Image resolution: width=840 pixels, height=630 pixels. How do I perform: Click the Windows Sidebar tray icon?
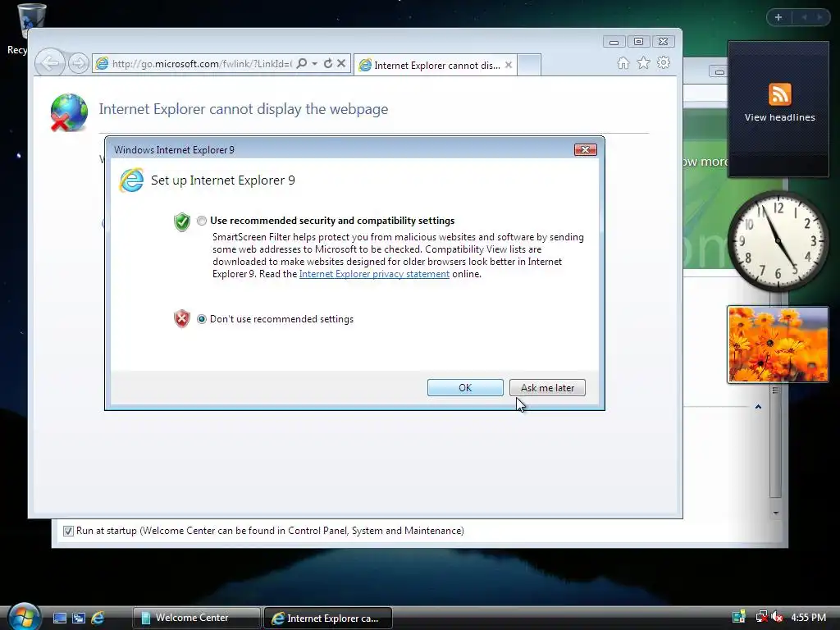tap(739, 617)
